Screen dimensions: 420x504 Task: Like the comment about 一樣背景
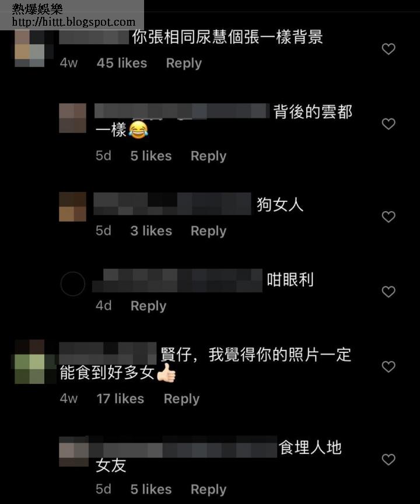point(388,49)
